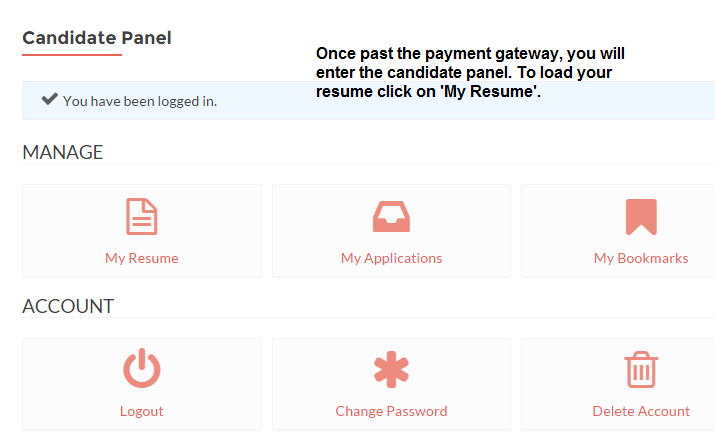Open the 'My Resume' text link

142,258
